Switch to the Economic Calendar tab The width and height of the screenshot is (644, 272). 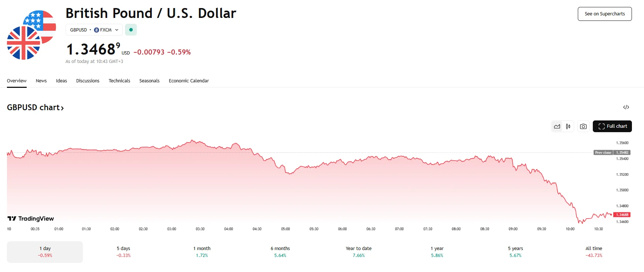(x=189, y=81)
